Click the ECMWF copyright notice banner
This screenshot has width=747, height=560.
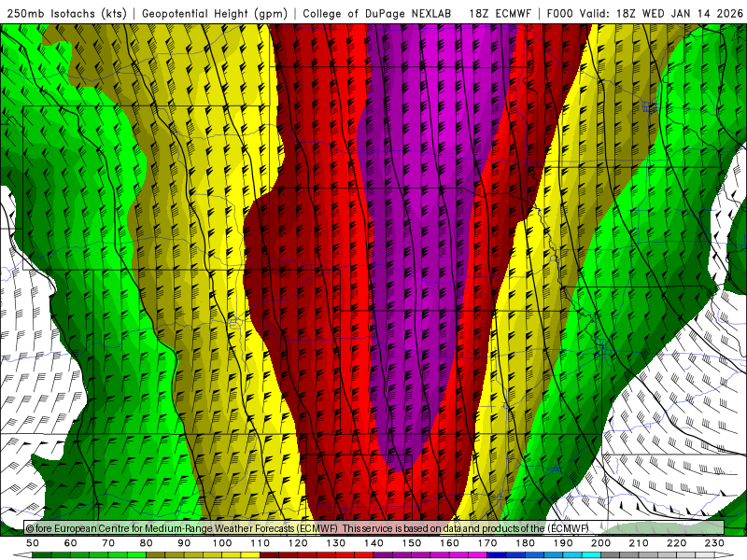[374, 528]
